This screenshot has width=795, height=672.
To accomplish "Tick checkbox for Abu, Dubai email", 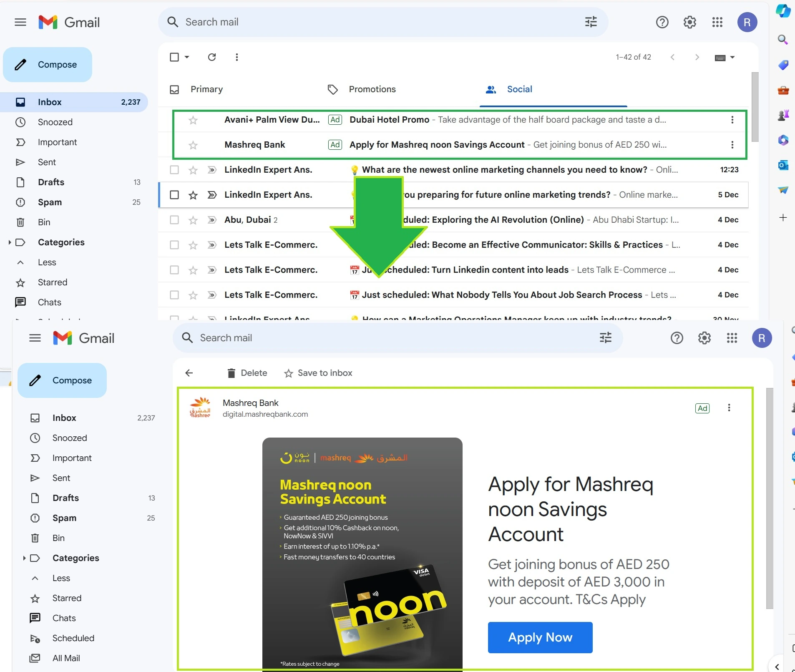I will pyautogui.click(x=174, y=220).
